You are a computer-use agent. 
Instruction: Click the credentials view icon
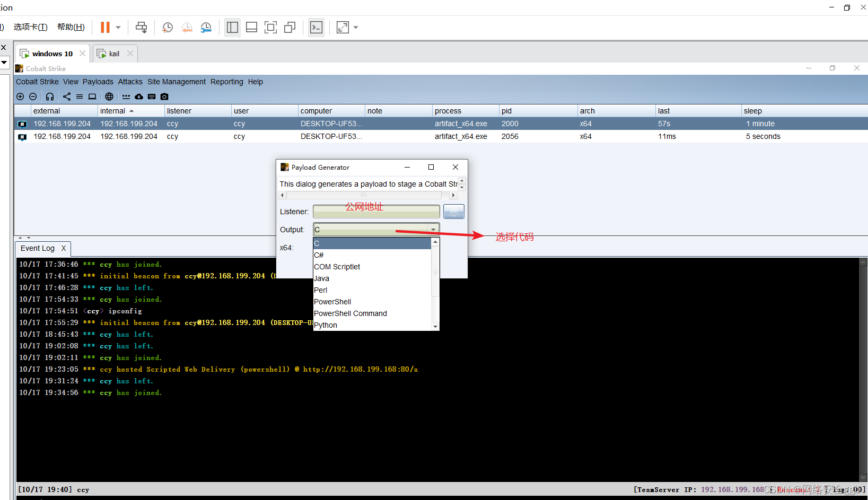(x=126, y=97)
